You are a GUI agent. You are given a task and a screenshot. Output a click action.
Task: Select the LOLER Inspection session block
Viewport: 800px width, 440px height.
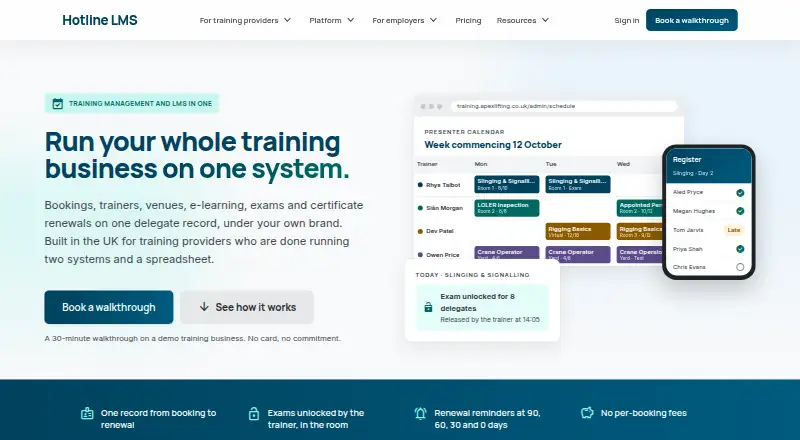pos(507,208)
